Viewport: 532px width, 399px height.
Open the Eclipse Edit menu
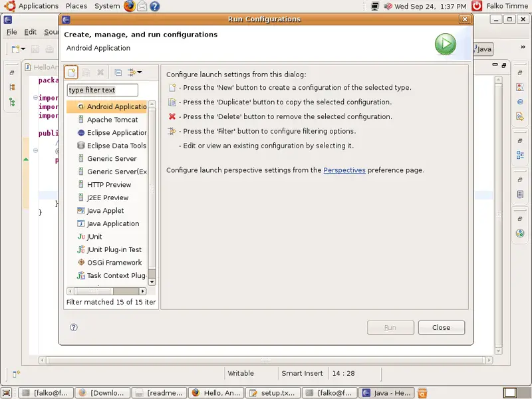coord(30,32)
